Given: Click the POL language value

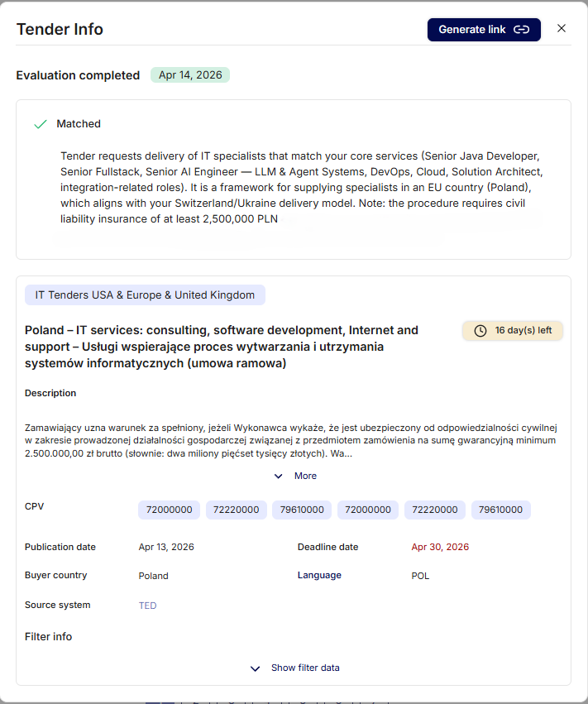Looking at the screenshot, I should pyautogui.click(x=420, y=576).
